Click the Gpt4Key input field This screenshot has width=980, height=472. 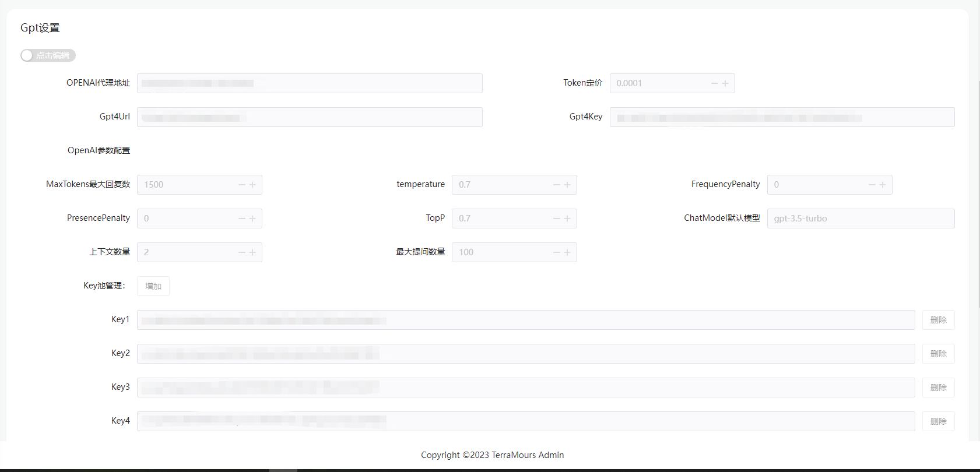pos(782,117)
